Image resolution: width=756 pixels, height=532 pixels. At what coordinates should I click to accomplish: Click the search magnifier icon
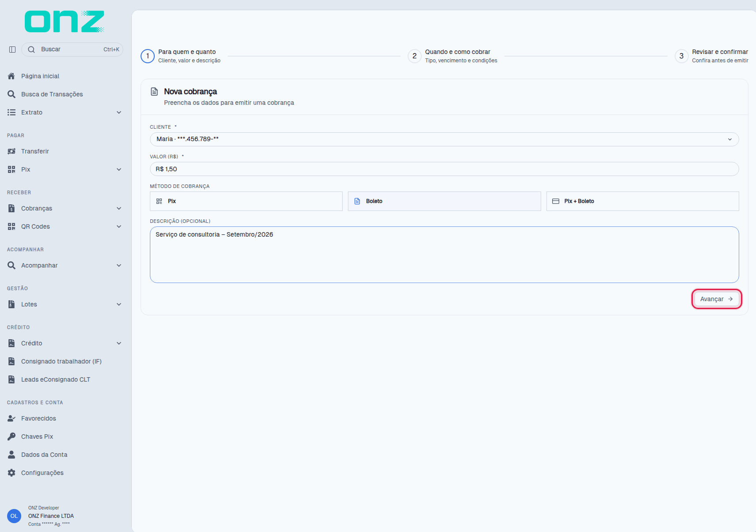(31, 50)
